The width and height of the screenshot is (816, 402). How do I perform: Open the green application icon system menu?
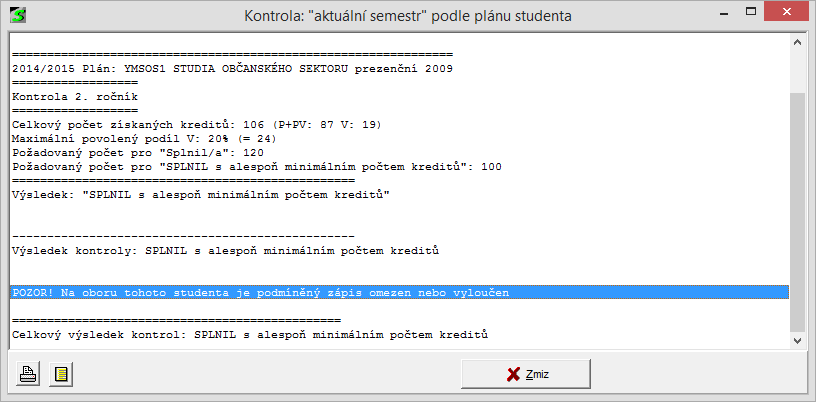click(17, 15)
